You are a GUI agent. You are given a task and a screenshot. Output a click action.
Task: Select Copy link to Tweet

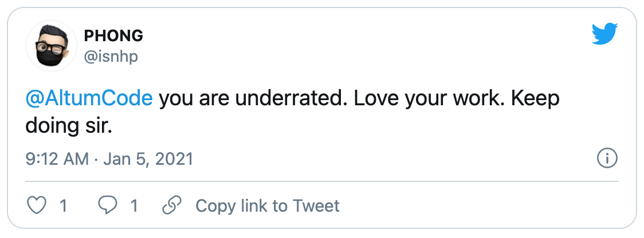tap(268, 205)
